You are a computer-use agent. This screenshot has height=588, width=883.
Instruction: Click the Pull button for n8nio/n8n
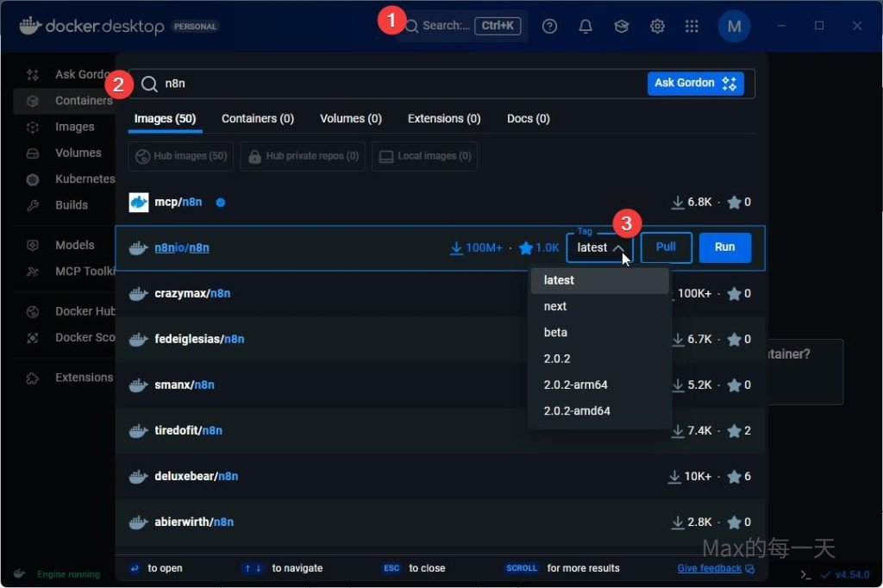pyautogui.click(x=666, y=247)
